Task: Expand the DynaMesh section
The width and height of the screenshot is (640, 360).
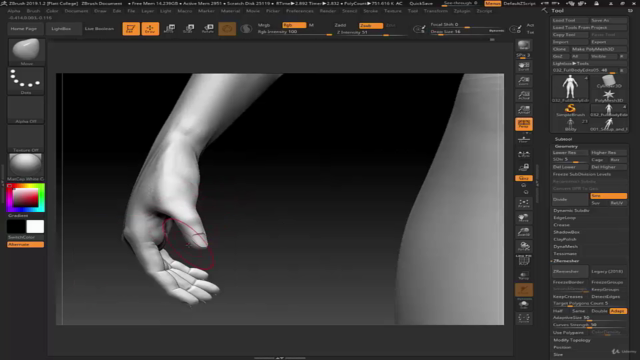Action: [x=565, y=247]
